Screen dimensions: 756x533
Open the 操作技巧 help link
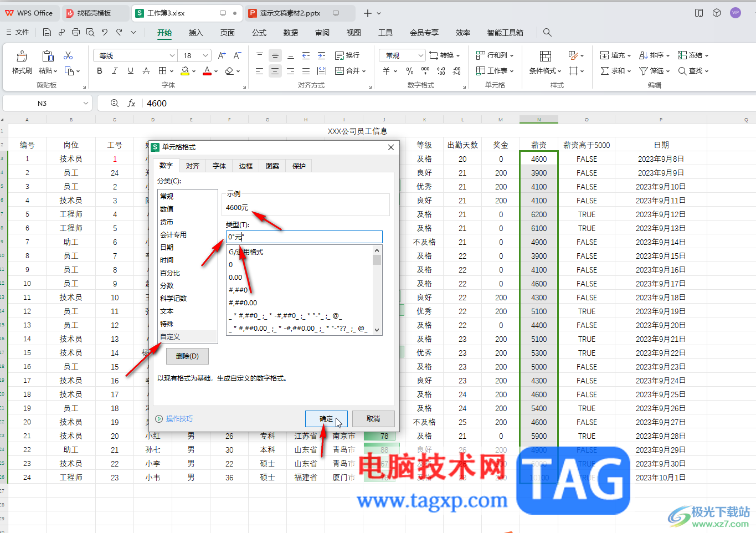tap(179, 419)
